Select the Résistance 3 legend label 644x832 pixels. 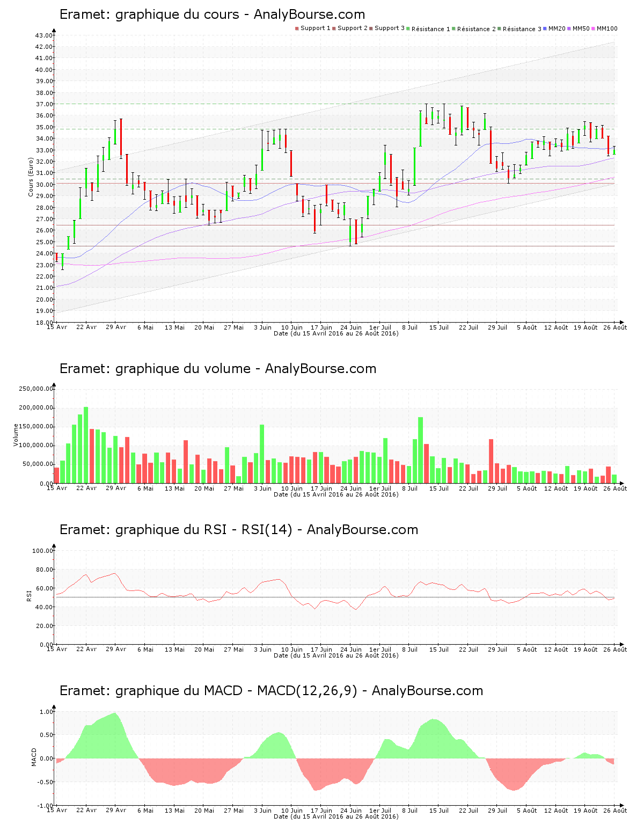pos(522,29)
